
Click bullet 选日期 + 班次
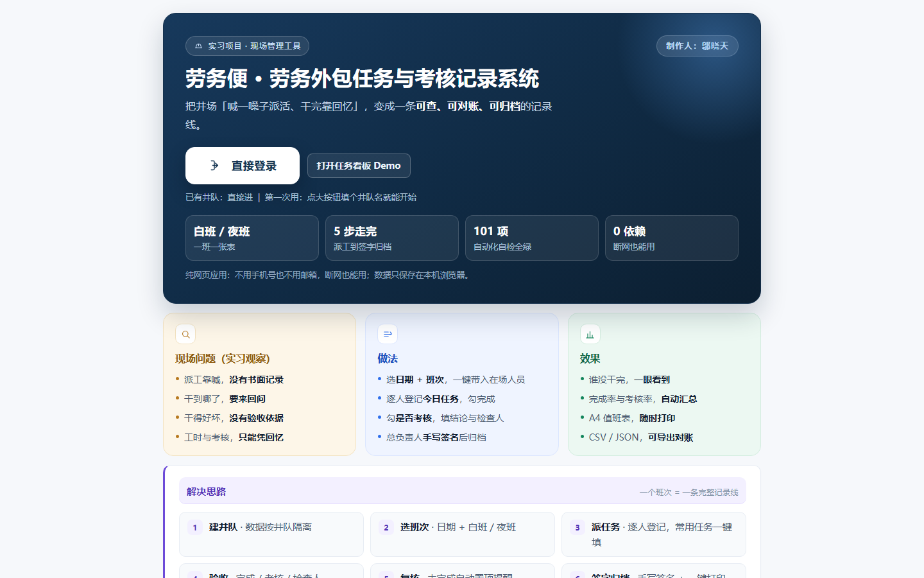point(456,380)
